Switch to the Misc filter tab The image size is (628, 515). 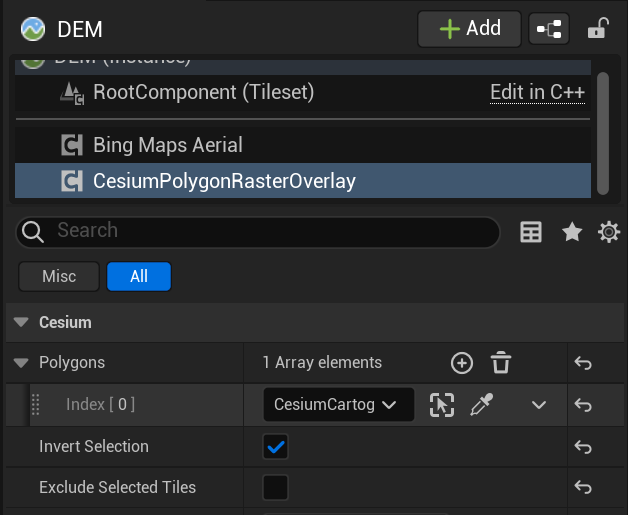pos(59,276)
